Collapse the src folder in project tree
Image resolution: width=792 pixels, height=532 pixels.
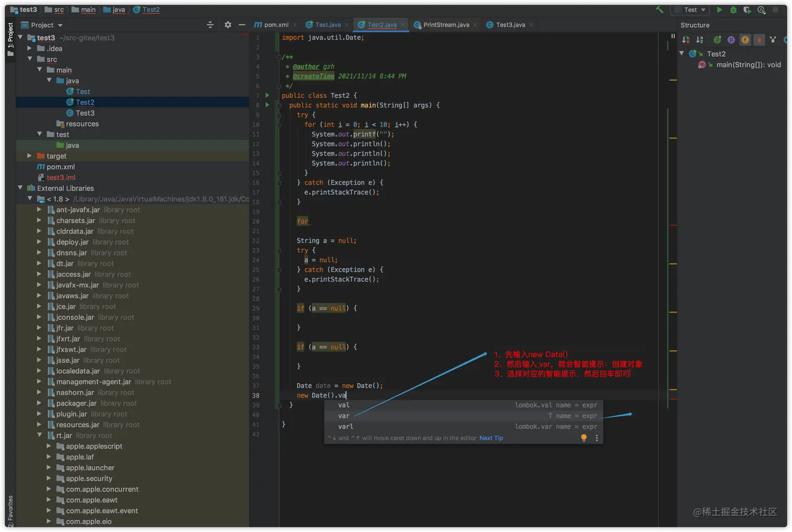[30, 59]
